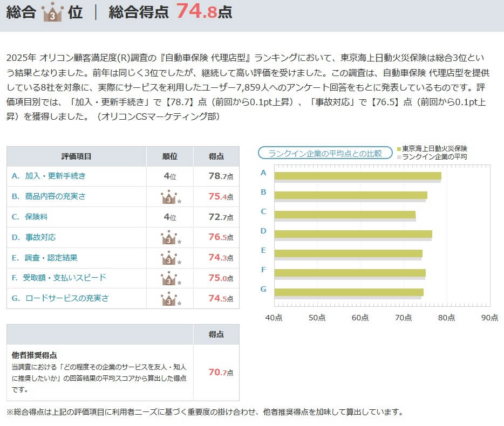Click the crown icon in 商品内容の充実さ row
The height and width of the screenshot is (426, 504).
coord(169,197)
